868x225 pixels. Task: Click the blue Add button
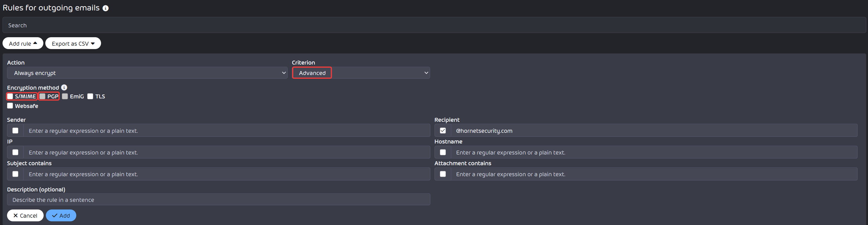coord(61,215)
